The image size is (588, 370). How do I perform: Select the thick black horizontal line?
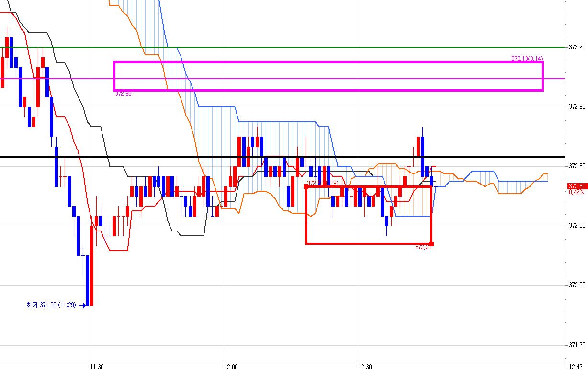[x=283, y=157]
